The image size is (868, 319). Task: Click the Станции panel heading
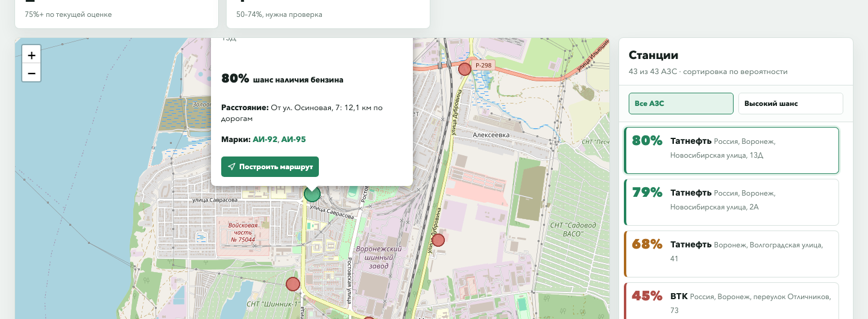pos(653,55)
